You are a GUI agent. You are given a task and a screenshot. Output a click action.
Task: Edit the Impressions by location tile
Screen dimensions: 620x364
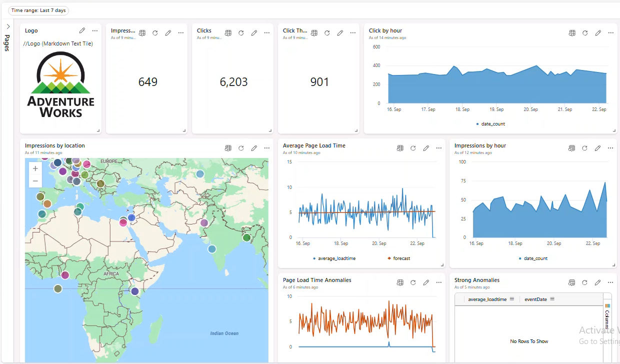[x=254, y=148]
